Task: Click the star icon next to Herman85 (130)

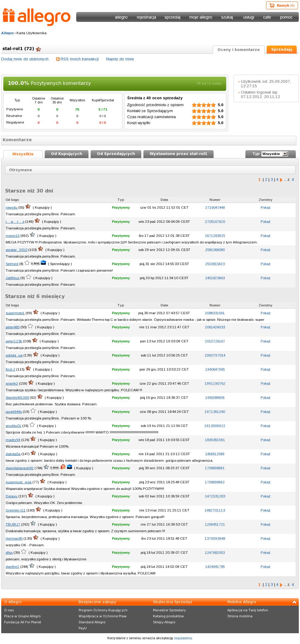Action: tap(36, 538)
